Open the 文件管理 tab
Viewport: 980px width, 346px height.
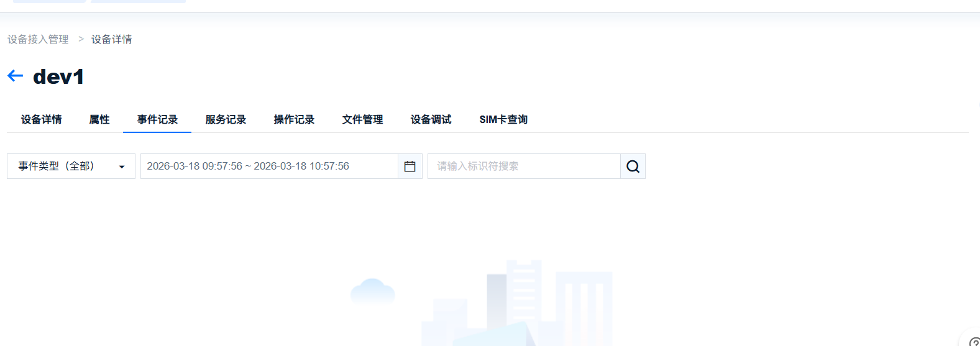362,119
